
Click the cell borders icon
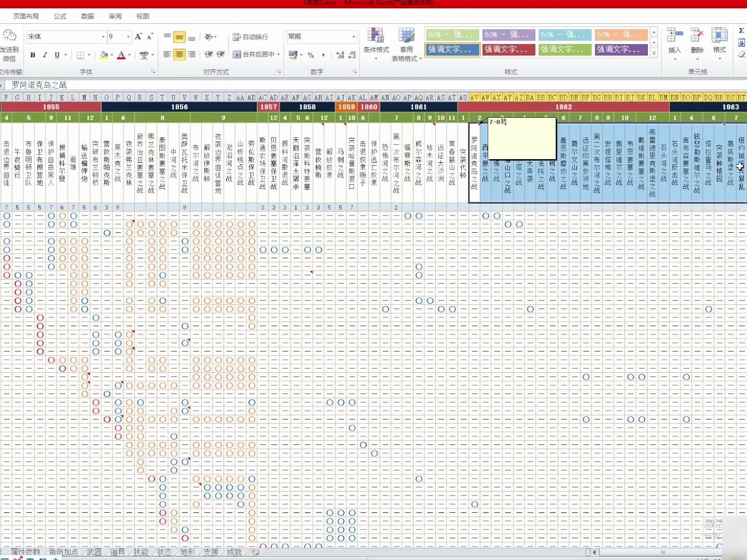80,55
